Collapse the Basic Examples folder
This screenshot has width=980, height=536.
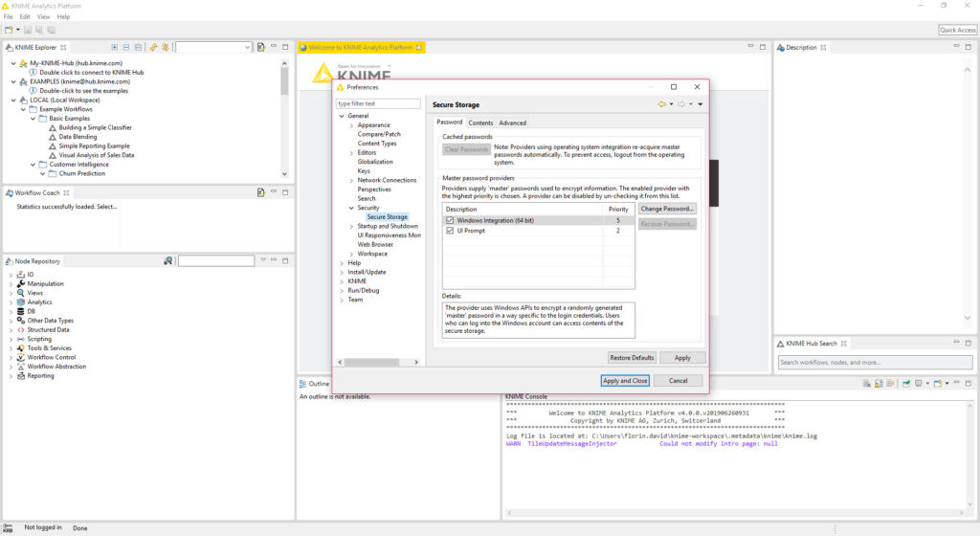(33, 118)
